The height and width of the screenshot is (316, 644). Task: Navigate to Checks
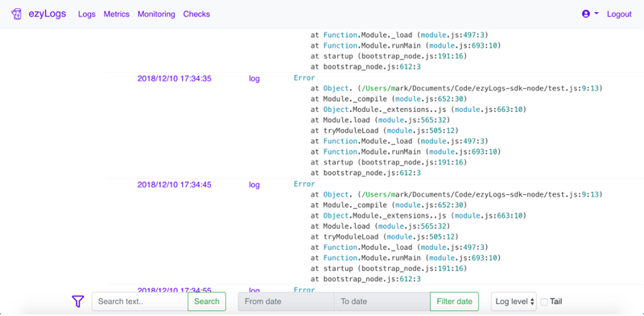point(196,14)
